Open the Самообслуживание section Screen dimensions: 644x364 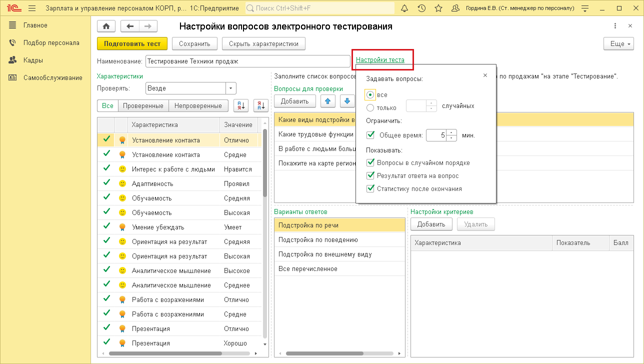pyautogui.click(x=53, y=77)
